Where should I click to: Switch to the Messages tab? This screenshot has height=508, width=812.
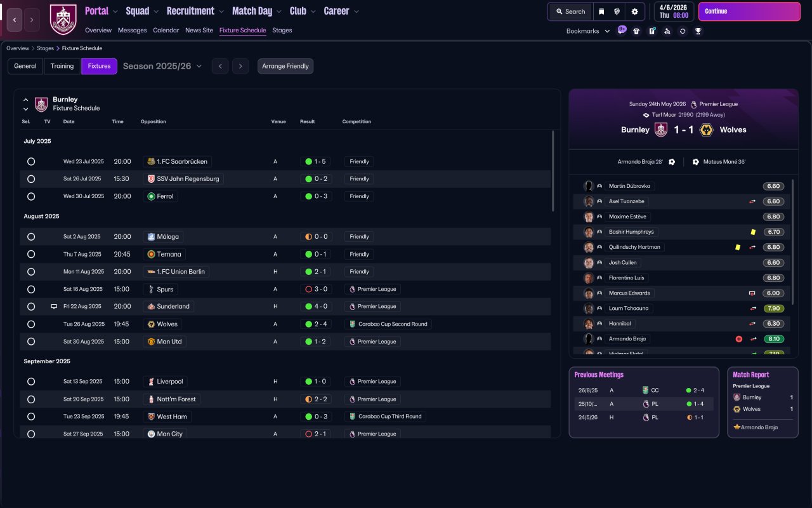132,30
